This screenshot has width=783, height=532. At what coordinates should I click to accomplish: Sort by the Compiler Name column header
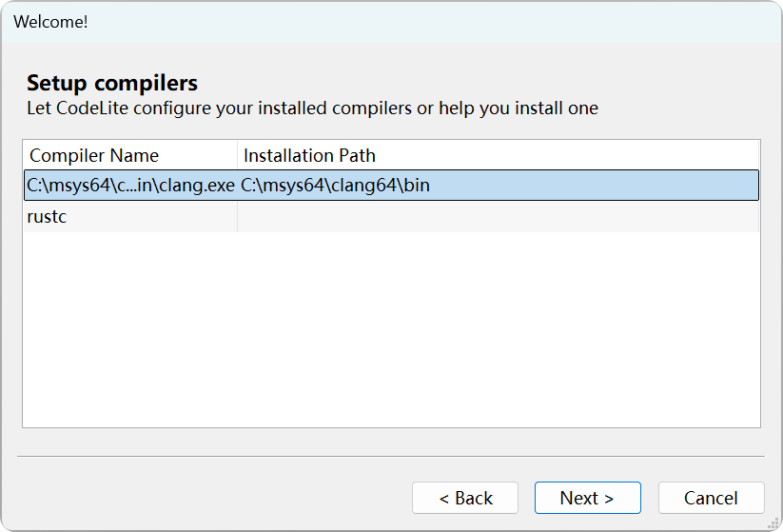(95, 155)
